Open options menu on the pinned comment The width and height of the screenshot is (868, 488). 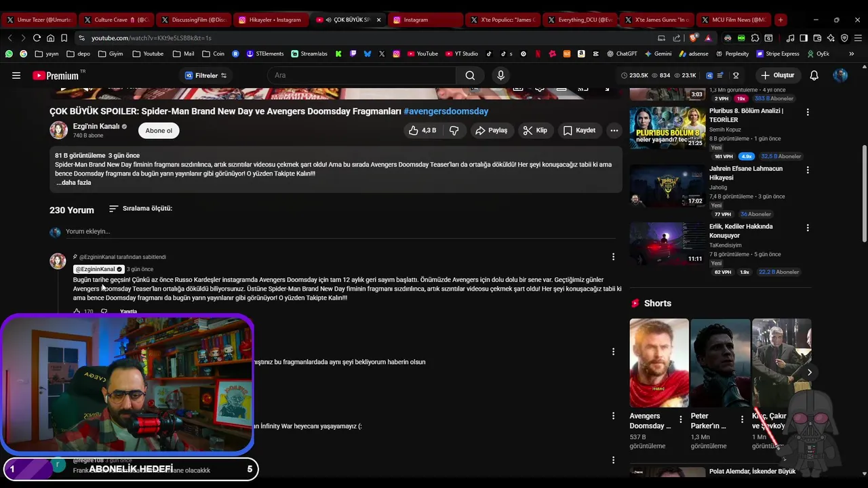point(613,257)
